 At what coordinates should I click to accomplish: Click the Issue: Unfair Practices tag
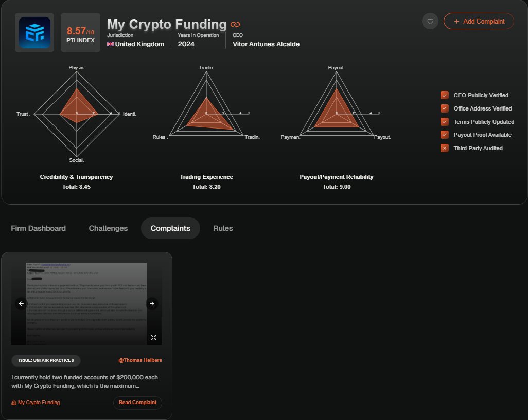46,360
